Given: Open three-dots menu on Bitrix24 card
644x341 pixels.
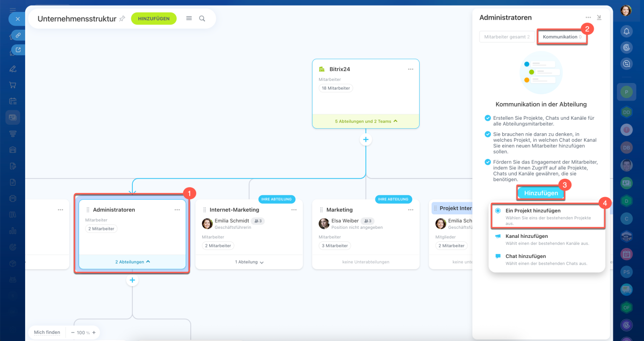Looking at the screenshot, I should click(x=411, y=69).
